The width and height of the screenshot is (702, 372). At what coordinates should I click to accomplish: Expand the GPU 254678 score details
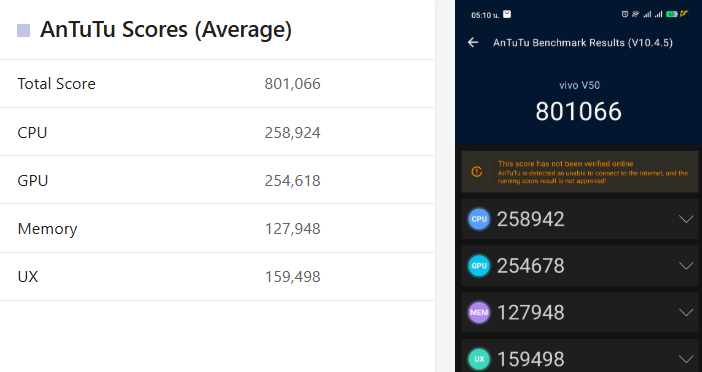[685, 265]
